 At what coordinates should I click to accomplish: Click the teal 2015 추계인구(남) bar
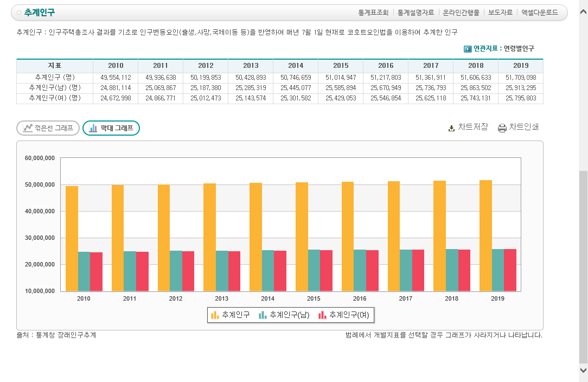314,270
